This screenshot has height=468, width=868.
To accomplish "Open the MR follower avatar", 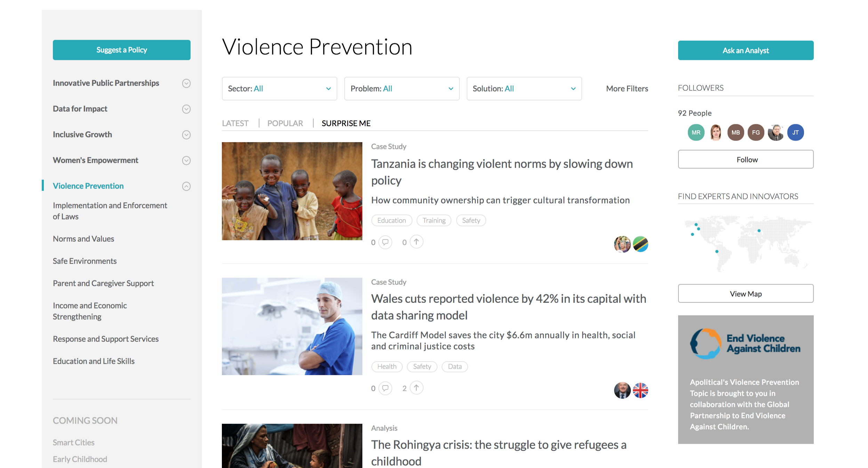I will (696, 132).
